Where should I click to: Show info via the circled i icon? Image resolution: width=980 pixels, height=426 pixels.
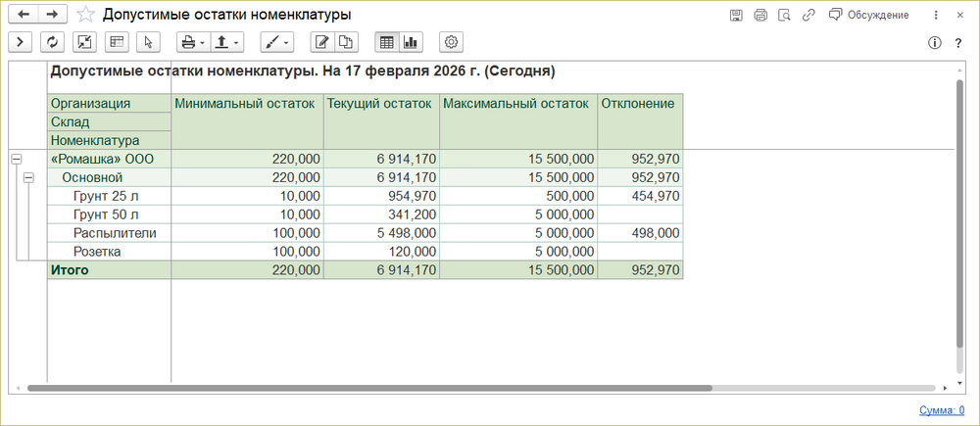click(934, 43)
